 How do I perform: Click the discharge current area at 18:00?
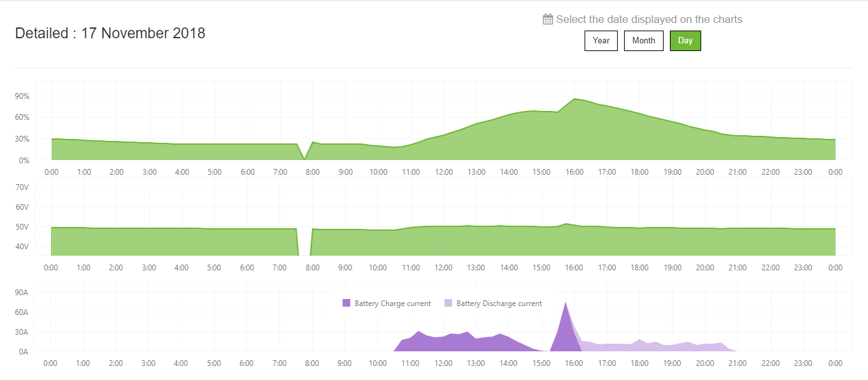640,346
